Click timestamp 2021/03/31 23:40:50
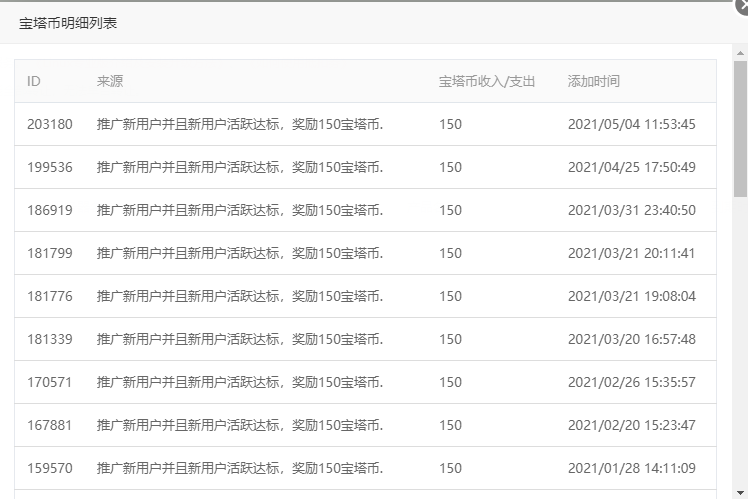The width and height of the screenshot is (748, 499). [x=632, y=210]
